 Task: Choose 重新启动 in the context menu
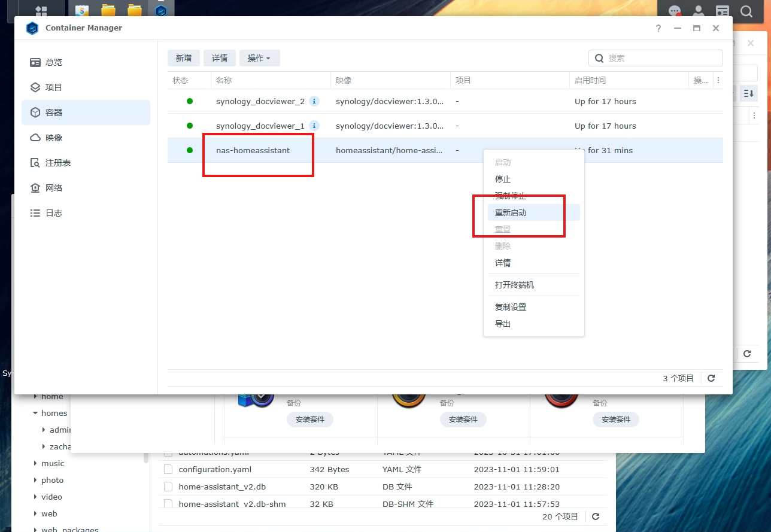[533, 212]
